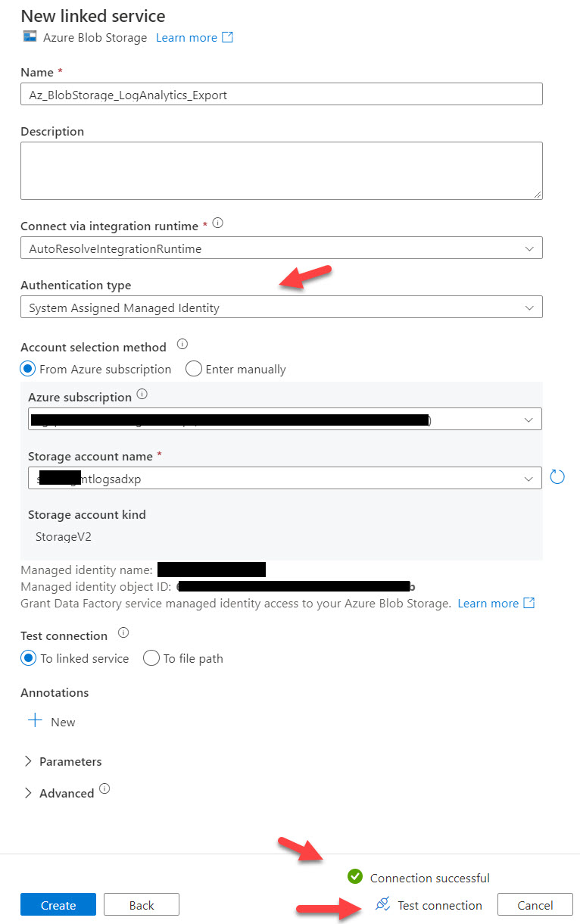Add a new annotation with New
Image resolution: width=580 pixels, height=924 pixels.
pos(51,721)
